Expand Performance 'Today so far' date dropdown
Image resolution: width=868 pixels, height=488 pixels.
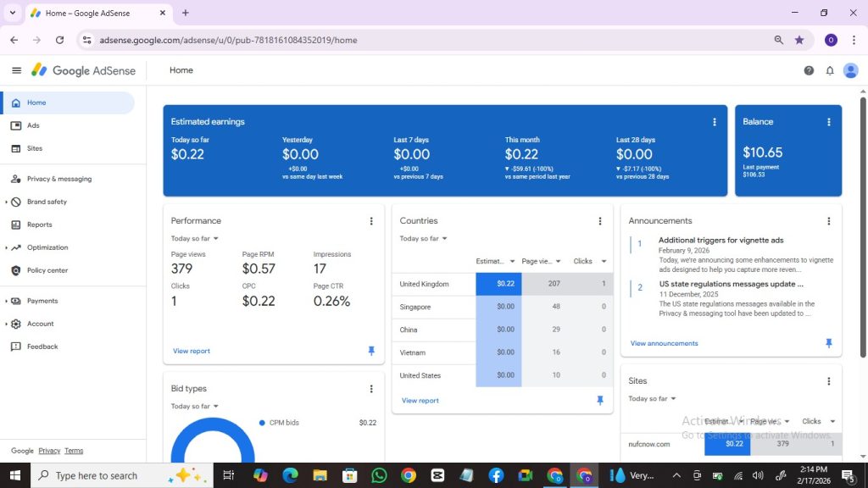[x=195, y=239]
